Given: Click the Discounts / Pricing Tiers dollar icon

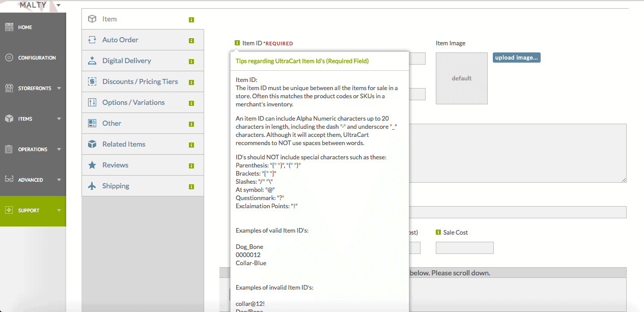Looking at the screenshot, I should click(x=92, y=81).
